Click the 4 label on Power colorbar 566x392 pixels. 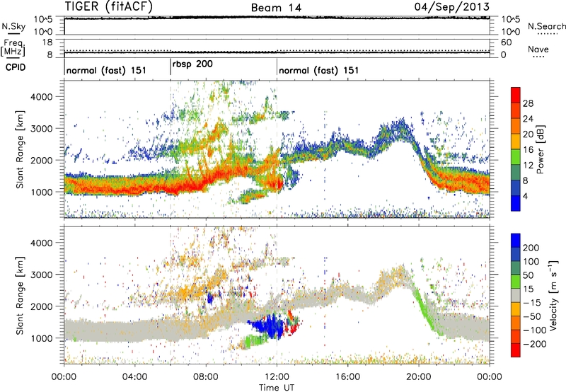click(x=525, y=196)
